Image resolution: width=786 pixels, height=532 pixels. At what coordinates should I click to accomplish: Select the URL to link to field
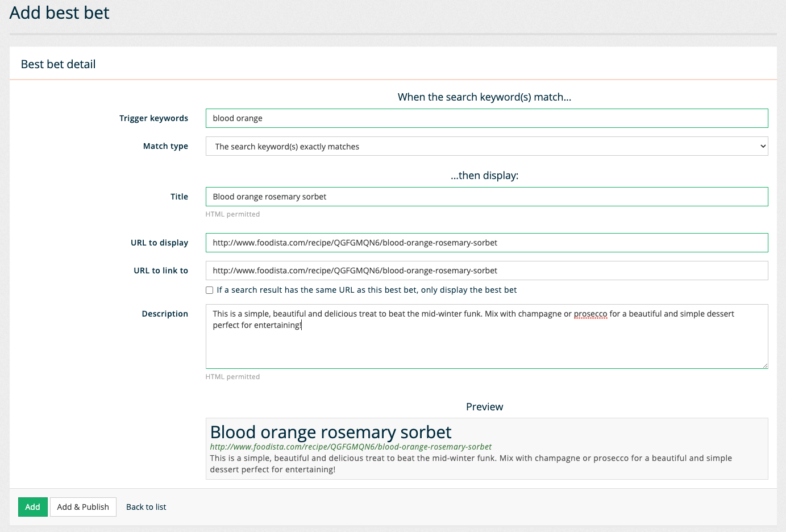tap(486, 271)
